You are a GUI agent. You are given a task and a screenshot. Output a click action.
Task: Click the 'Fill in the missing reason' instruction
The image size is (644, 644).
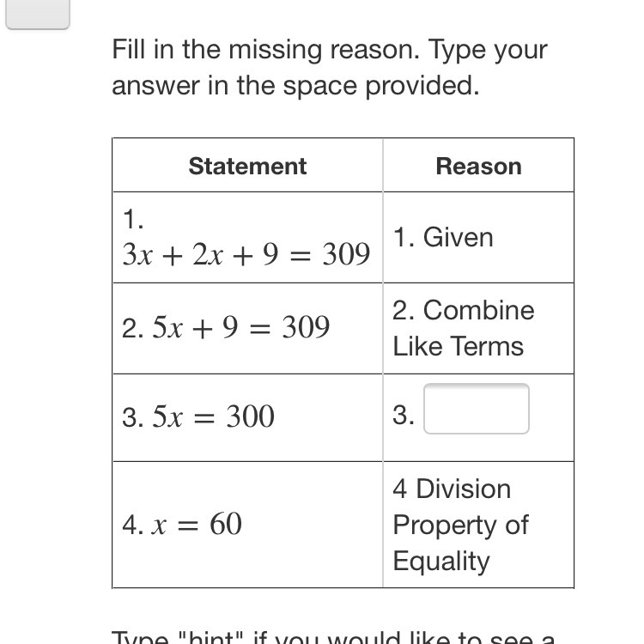coord(330,49)
